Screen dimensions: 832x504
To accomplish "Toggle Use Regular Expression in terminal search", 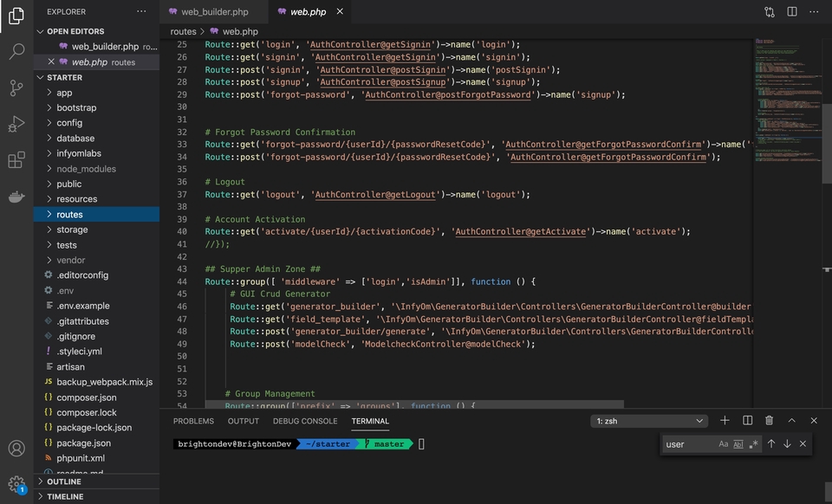I will tap(753, 443).
